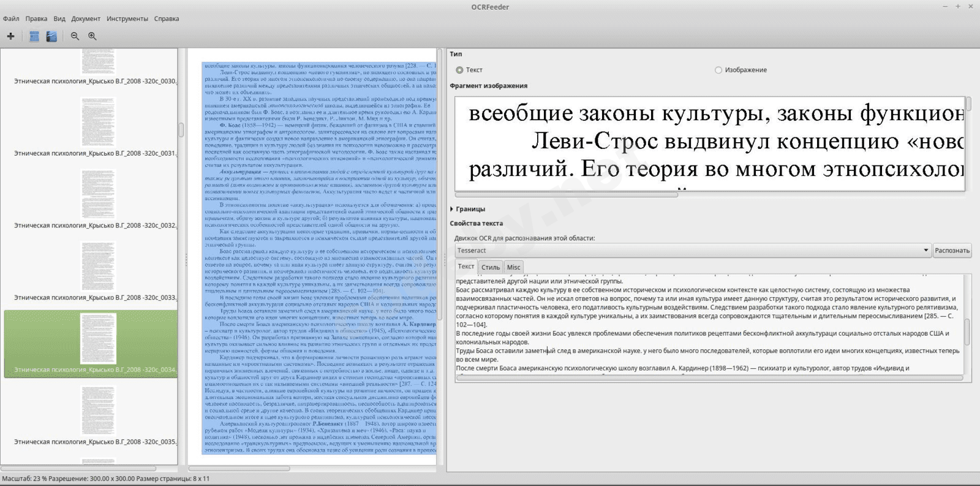
Task: Zoom out using the magnifier minus icon
Action: click(75, 36)
